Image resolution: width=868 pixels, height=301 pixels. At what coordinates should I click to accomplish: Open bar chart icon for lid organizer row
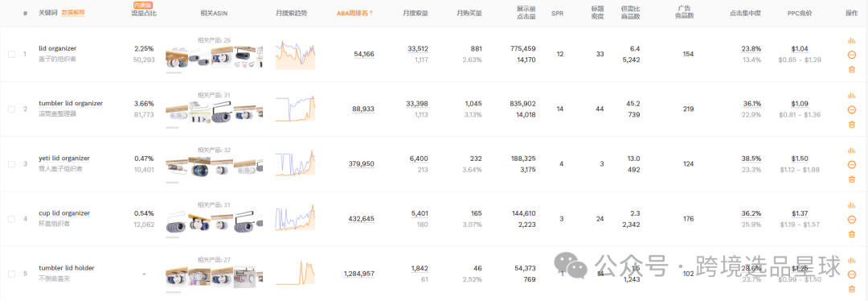point(851,40)
